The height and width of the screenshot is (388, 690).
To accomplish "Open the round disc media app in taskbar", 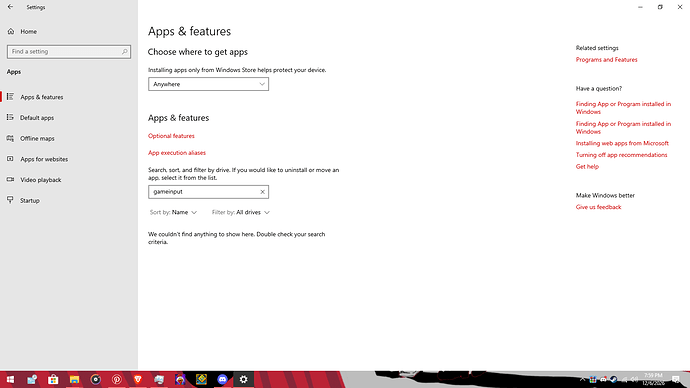I will tap(95, 379).
